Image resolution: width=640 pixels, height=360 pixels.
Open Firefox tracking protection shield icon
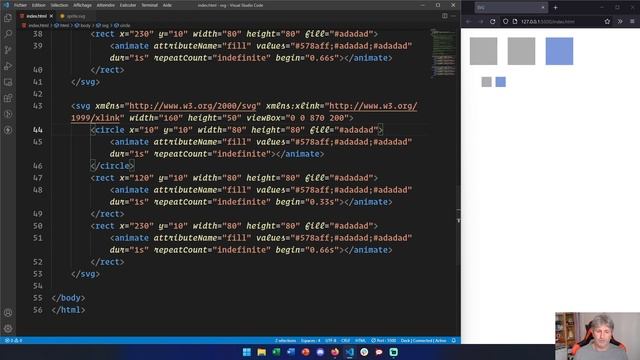pyautogui.click(x=505, y=21)
